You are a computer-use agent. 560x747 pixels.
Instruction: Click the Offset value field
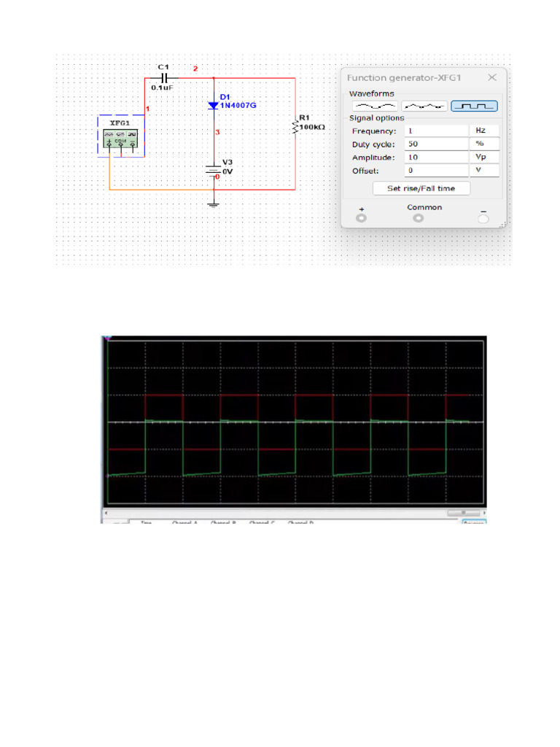[x=437, y=171]
